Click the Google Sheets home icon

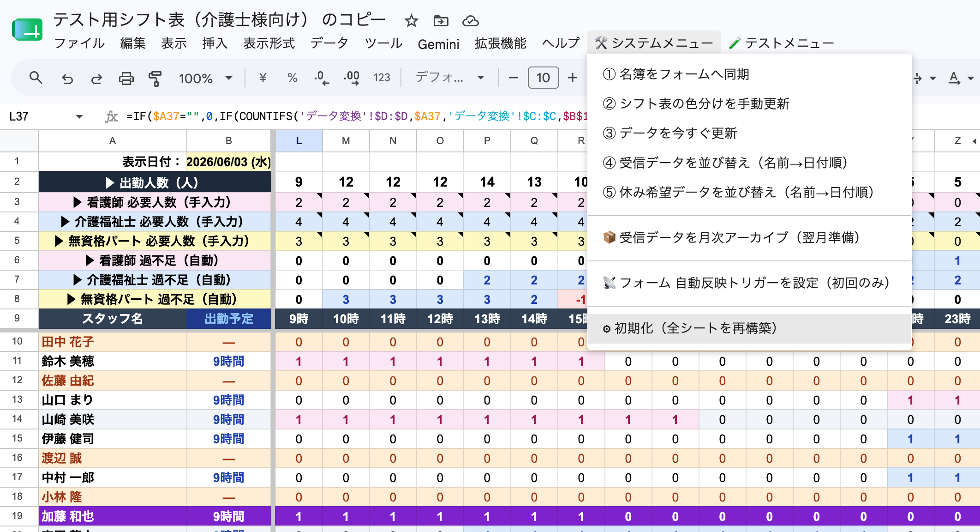point(27,30)
